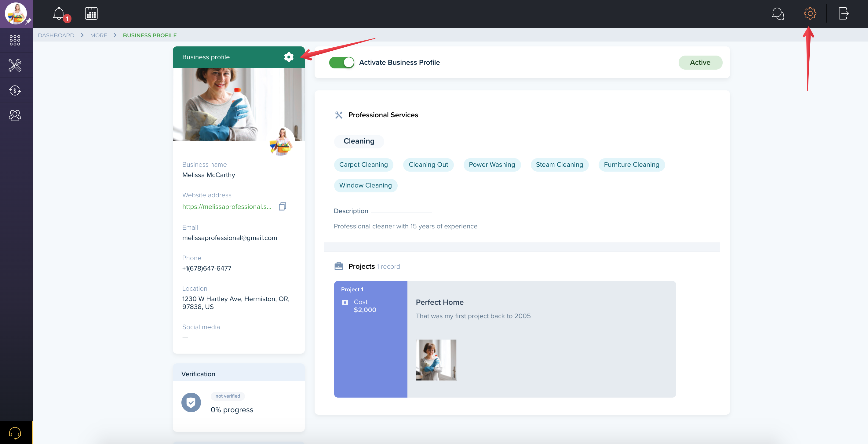Click the round business logo avatar
Viewport: 868px width, 444px height.
281,141
